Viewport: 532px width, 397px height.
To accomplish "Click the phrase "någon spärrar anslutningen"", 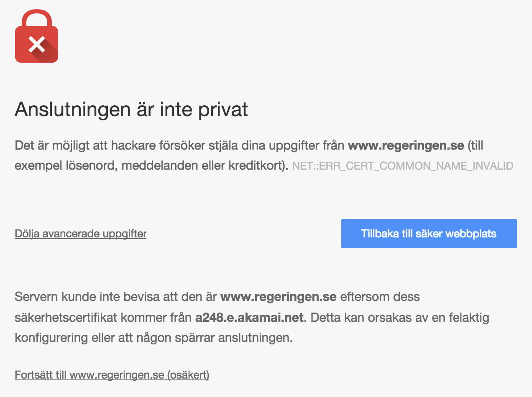I will [213, 338].
